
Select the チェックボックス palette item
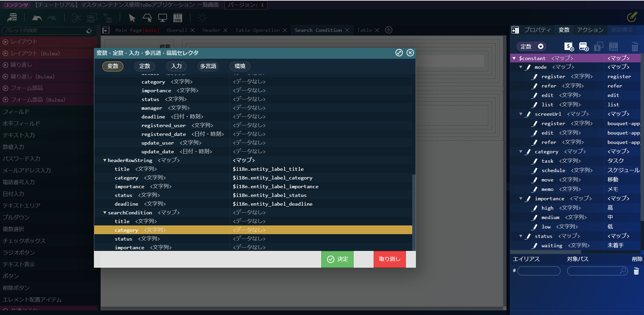[24, 241]
